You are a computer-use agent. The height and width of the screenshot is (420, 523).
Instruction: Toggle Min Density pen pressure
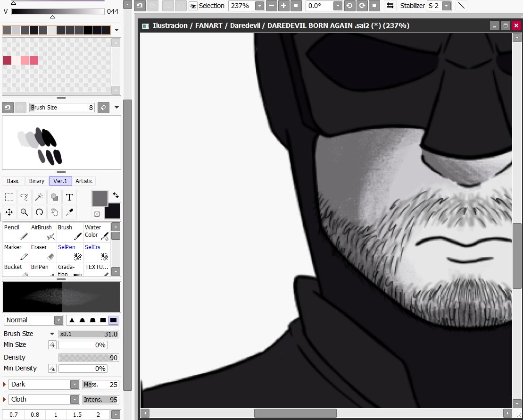[x=52, y=369]
